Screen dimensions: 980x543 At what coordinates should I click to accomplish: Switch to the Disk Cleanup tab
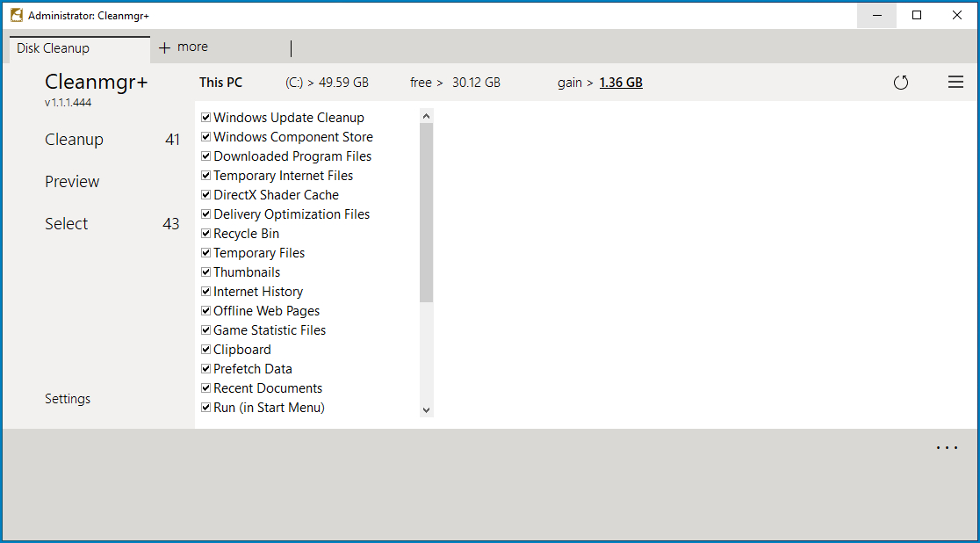point(79,49)
